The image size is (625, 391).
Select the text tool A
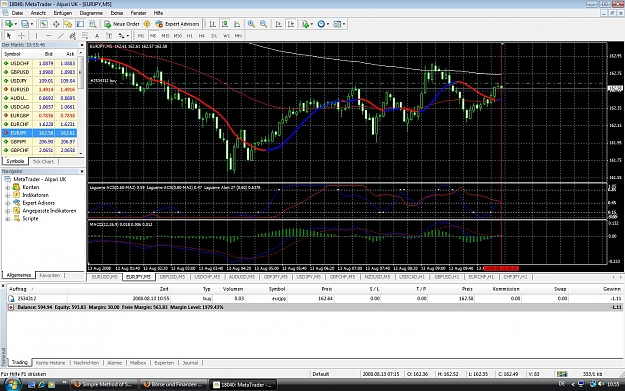pos(97,35)
